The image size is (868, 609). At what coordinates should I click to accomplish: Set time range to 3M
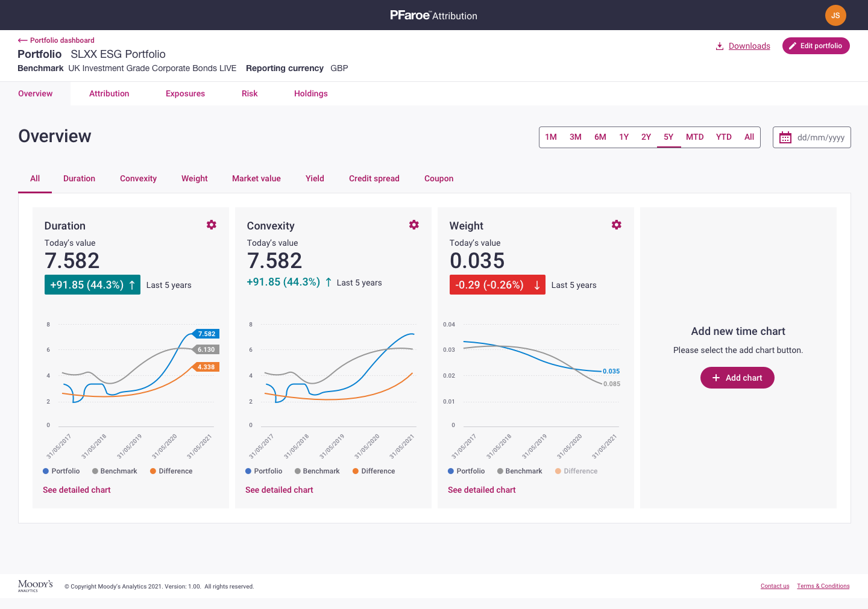coord(576,137)
